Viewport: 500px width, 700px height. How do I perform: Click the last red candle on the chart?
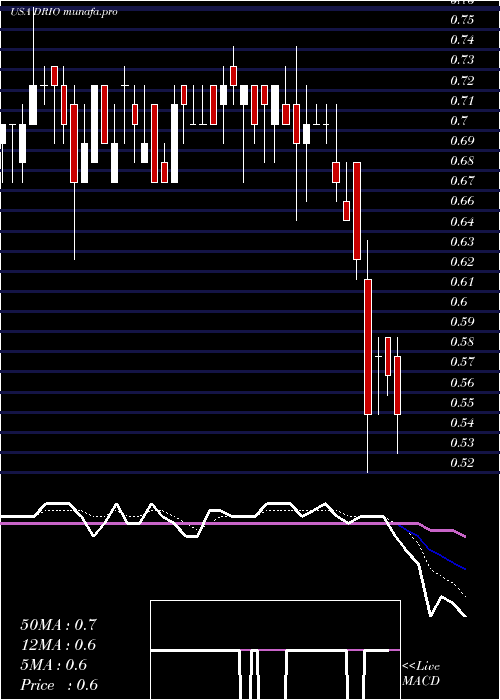pos(397,385)
